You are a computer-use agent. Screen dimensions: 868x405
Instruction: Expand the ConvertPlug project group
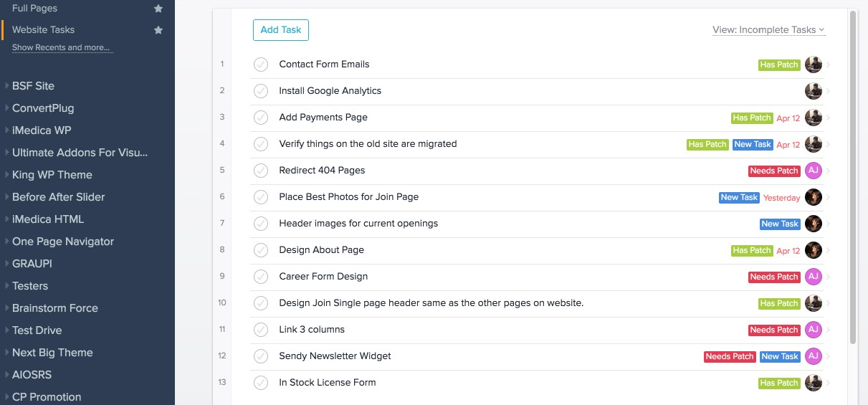(43, 108)
